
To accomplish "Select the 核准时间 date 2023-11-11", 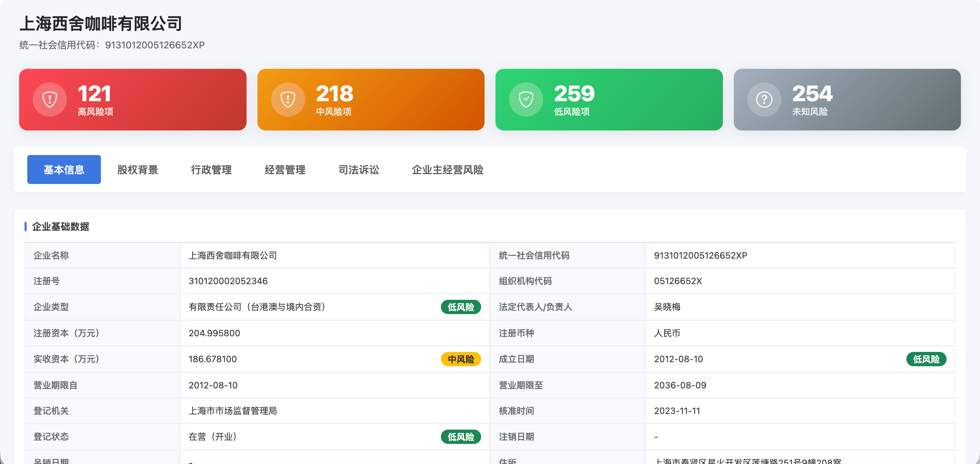I will tap(677, 411).
